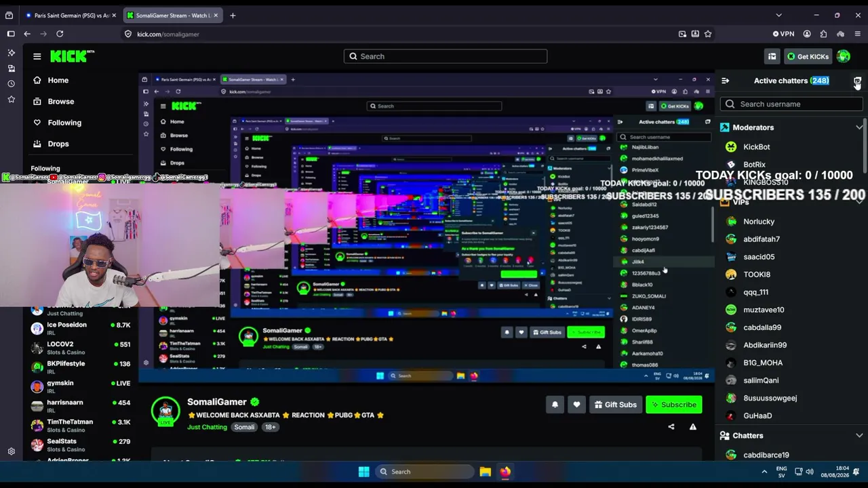This screenshot has width=868, height=488.
Task: Bookmark this page with the star
Action: click(708, 34)
